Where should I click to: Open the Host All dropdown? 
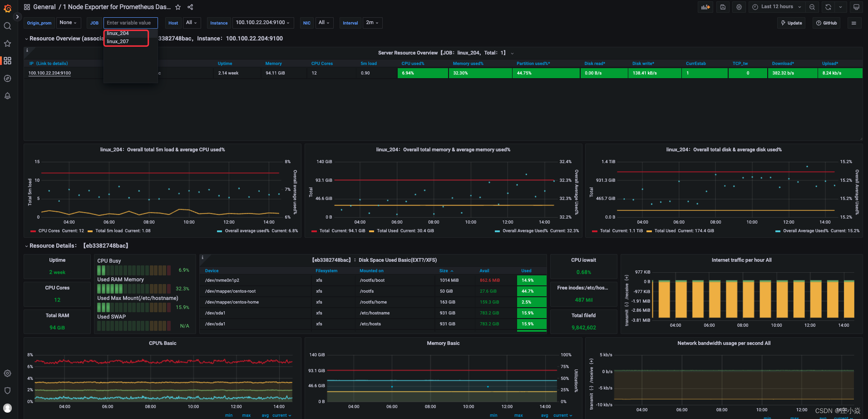pos(192,23)
